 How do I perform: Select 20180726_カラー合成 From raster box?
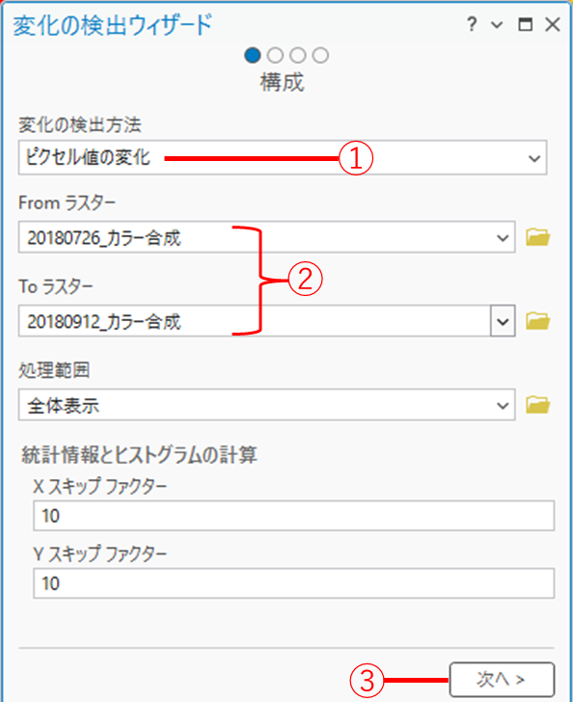click(x=266, y=237)
